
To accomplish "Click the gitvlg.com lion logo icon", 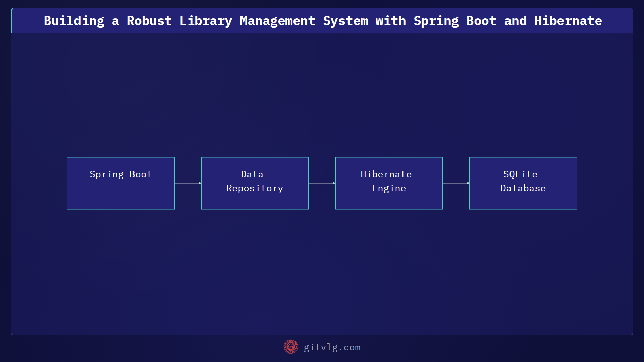I will point(291,347).
